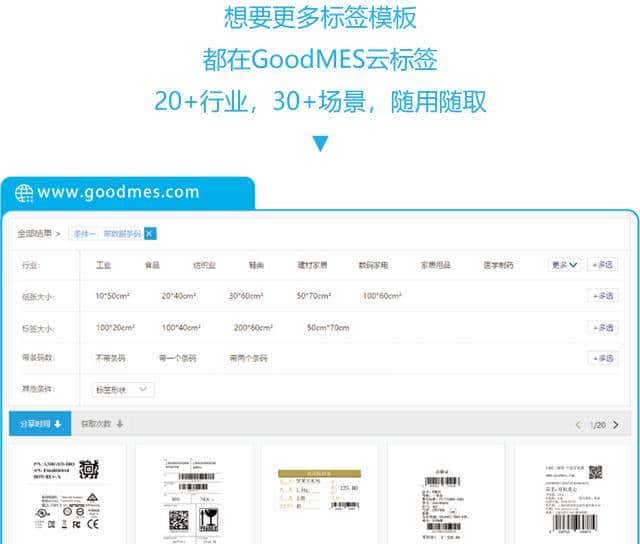Open the 标签形状 dropdown

click(x=123, y=390)
